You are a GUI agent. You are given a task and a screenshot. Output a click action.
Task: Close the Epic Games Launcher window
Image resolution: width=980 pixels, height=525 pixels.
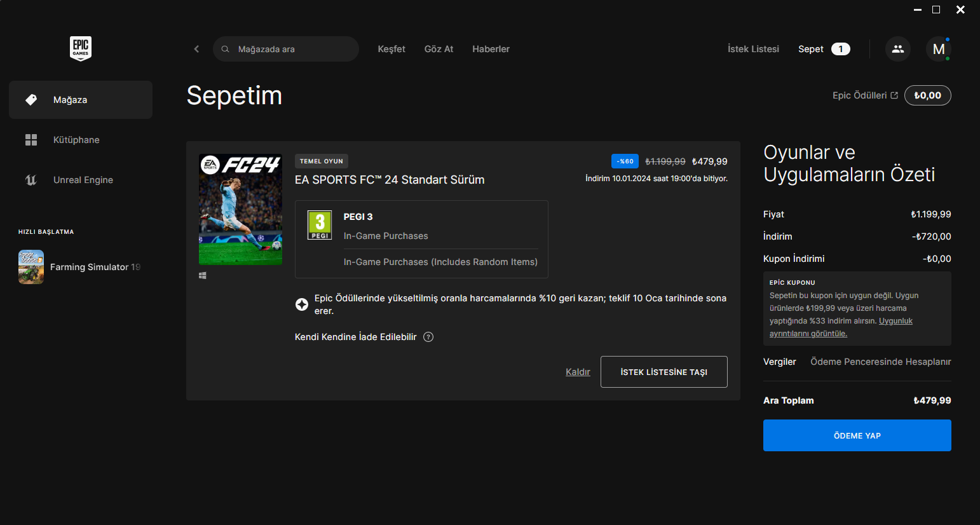[961, 10]
